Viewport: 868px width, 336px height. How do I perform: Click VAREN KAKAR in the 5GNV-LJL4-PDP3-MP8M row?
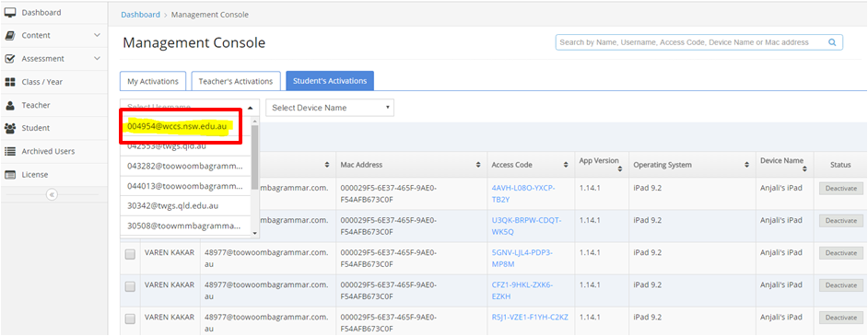click(x=170, y=252)
